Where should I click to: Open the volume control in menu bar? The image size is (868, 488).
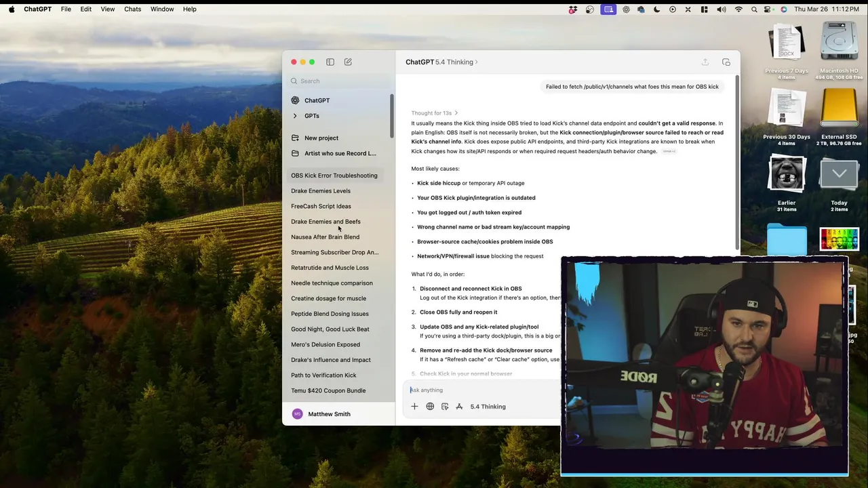(x=722, y=9)
